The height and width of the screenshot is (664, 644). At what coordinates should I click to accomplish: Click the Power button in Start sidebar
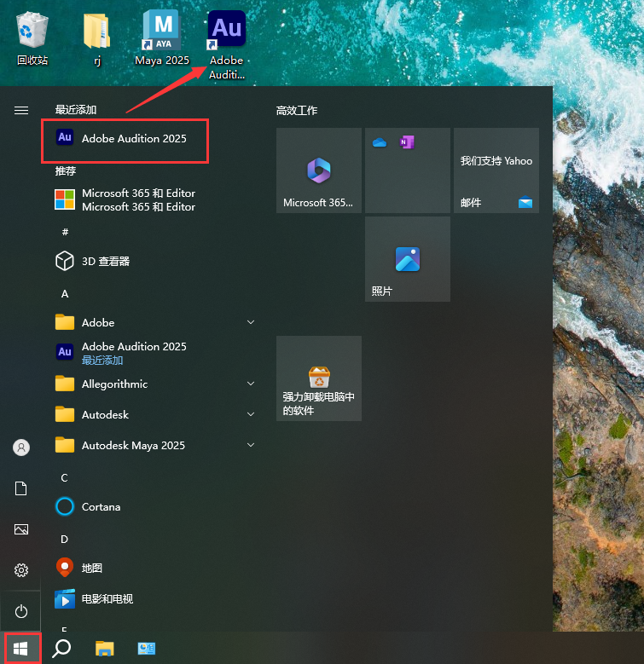click(x=21, y=611)
